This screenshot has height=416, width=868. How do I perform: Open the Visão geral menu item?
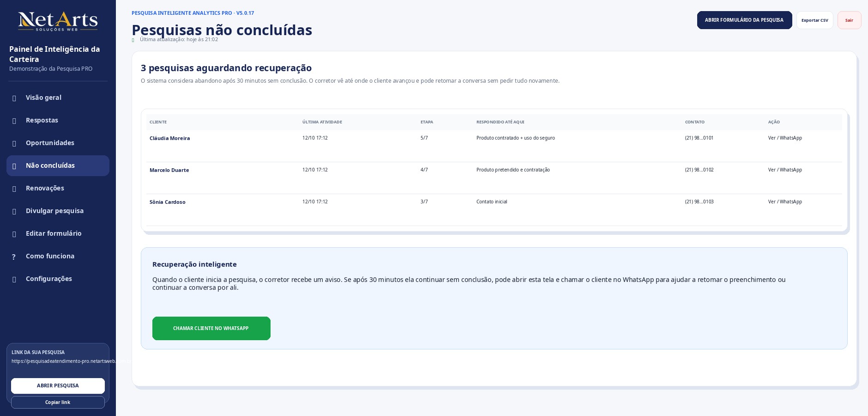[58, 98]
